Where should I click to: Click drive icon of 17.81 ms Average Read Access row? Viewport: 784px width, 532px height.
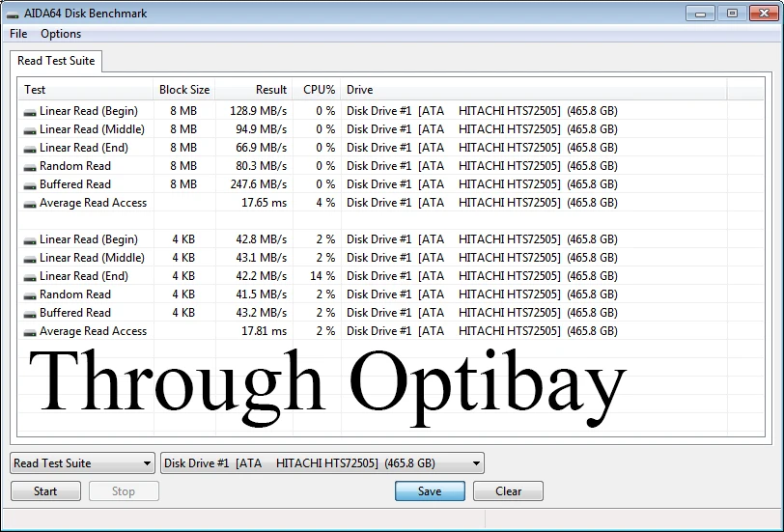pyautogui.click(x=30, y=332)
